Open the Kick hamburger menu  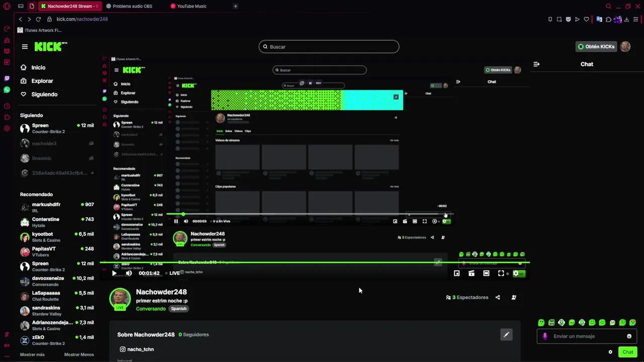click(25, 47)
